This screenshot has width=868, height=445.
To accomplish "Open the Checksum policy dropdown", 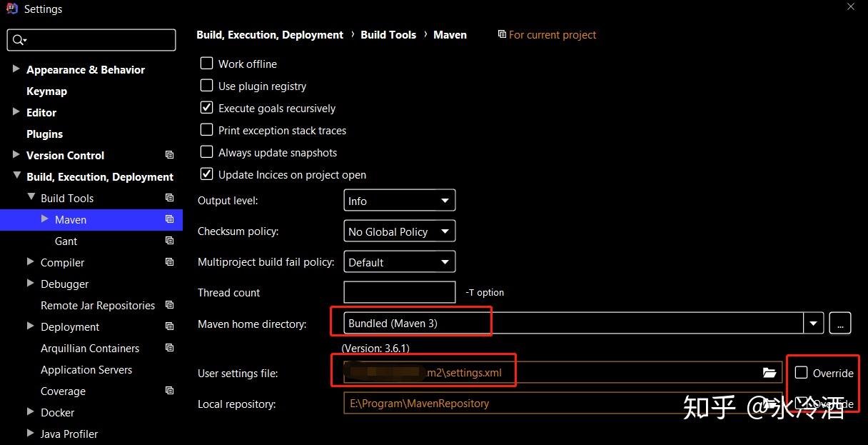I will point(399,231).
